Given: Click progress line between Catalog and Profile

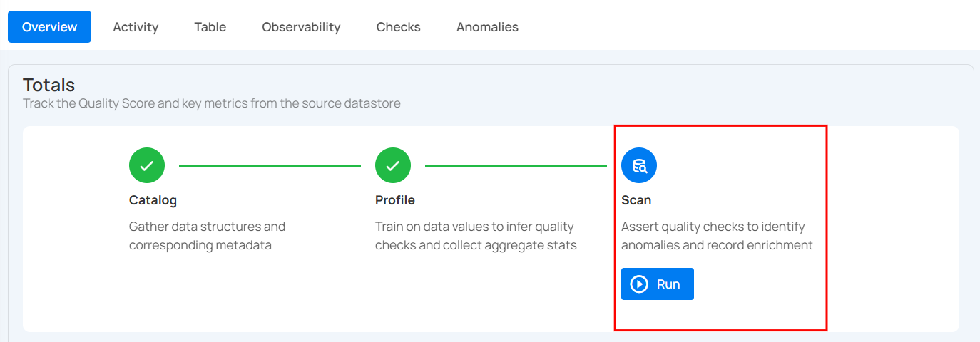Looking at the screenshot, I should point(270,165).
